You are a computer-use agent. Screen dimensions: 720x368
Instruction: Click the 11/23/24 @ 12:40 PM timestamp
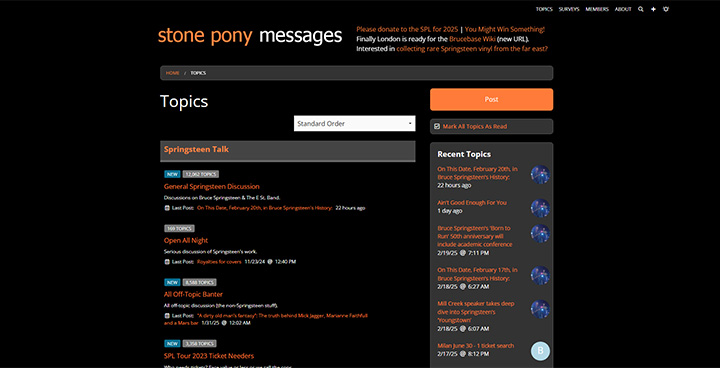(x=270, y=262)
